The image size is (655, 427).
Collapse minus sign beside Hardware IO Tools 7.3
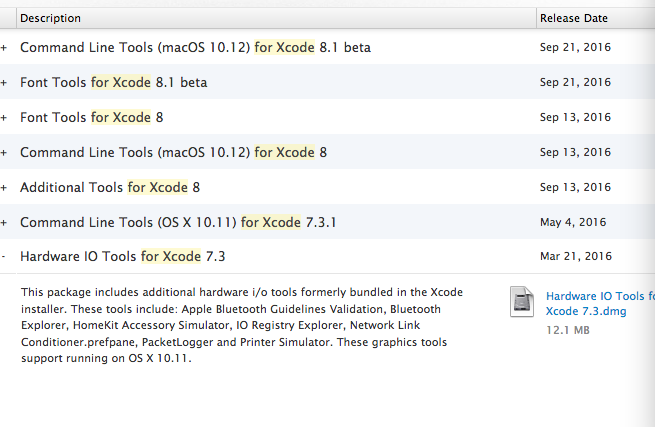click(x=4, y=257)
